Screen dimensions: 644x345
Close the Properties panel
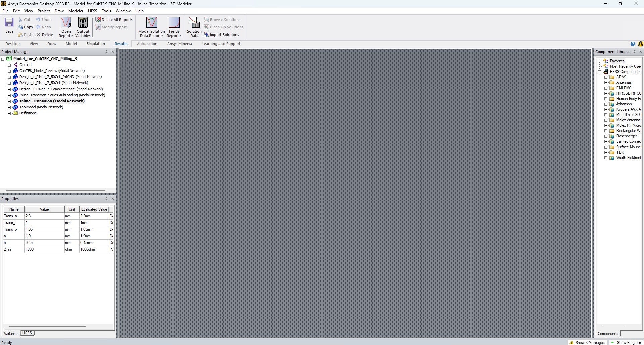click(113, 199)
